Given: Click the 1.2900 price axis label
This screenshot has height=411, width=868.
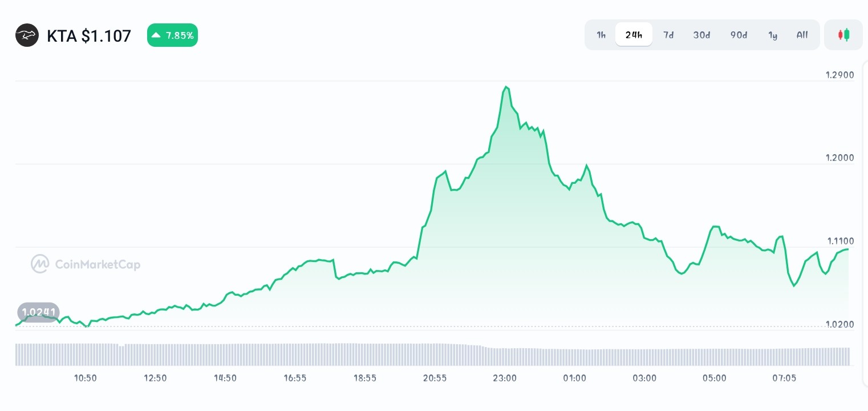Looking at the screenshot, I should point(839,75).
